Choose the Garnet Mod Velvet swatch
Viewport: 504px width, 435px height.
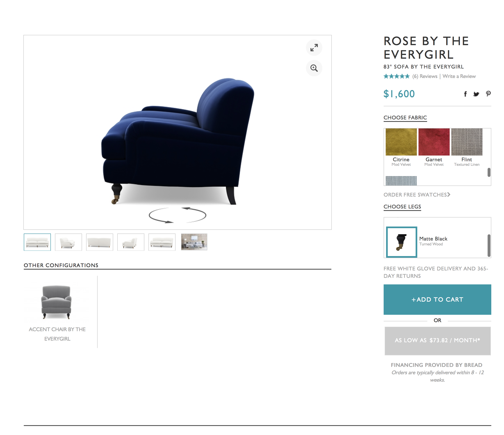point(434,148)
